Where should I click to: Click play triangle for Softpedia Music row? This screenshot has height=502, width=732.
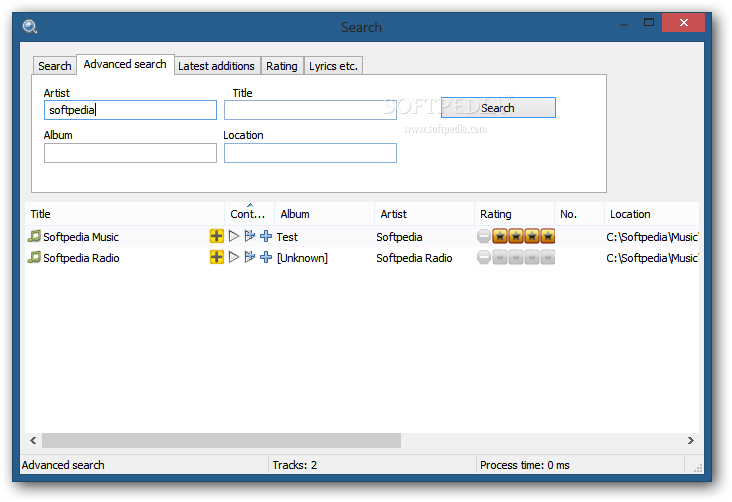click(x=234, y=236)
